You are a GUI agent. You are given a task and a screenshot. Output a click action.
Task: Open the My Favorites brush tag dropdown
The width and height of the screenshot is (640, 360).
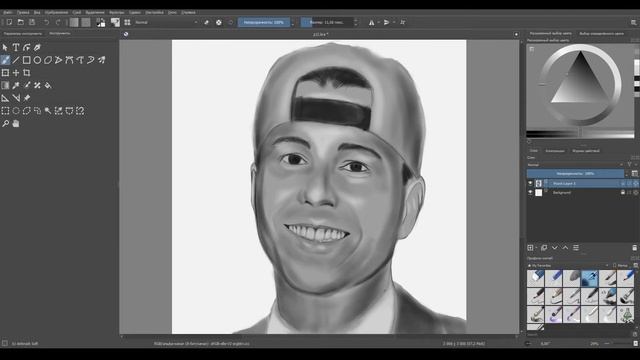pos(568,266)
